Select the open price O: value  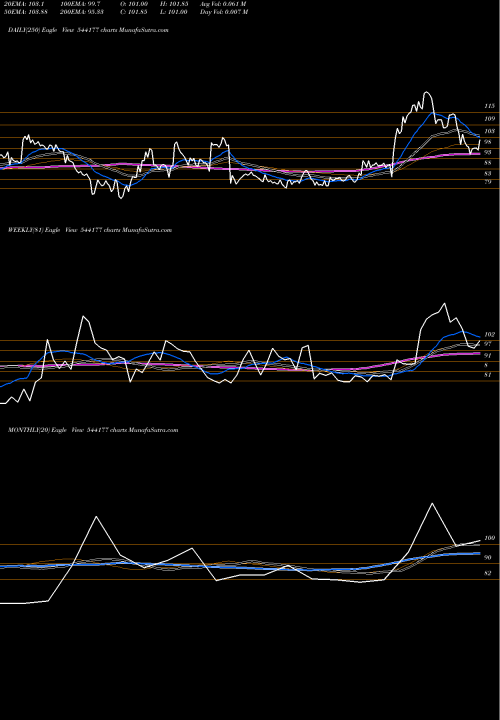[136, 4]
